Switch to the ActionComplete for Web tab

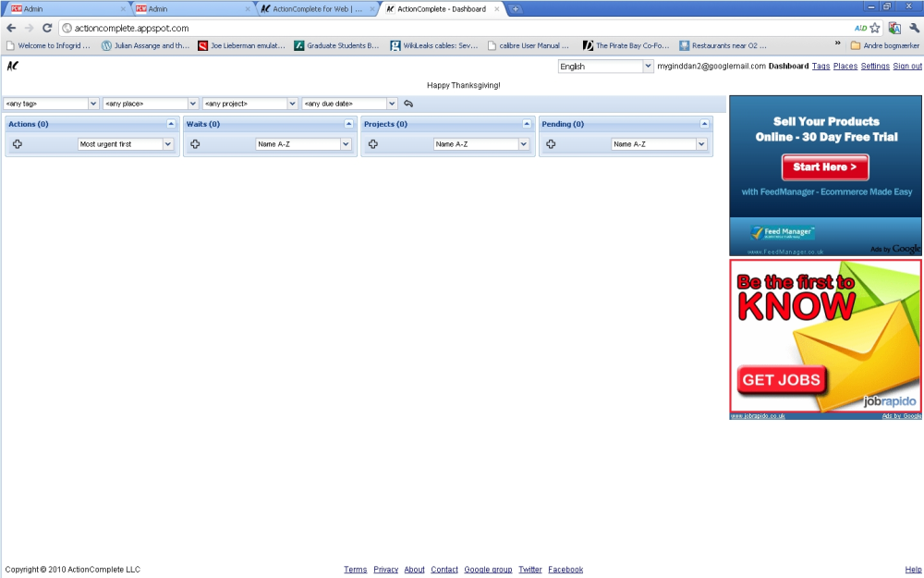(x=318, y=9)
